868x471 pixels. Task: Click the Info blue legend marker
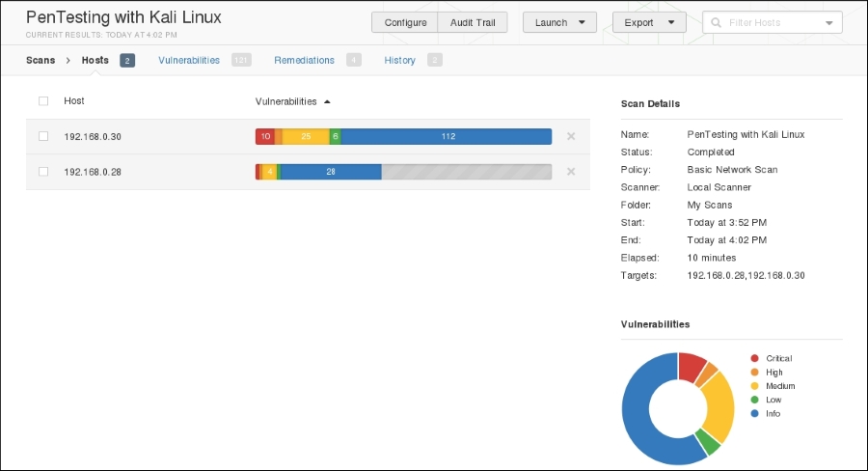(754, 413)
